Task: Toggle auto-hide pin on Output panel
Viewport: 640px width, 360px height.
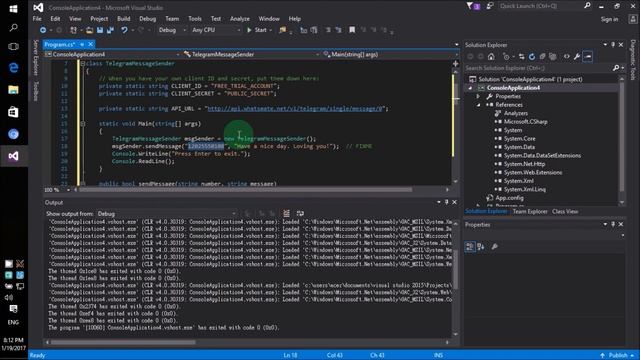Action: pos(447,202)
